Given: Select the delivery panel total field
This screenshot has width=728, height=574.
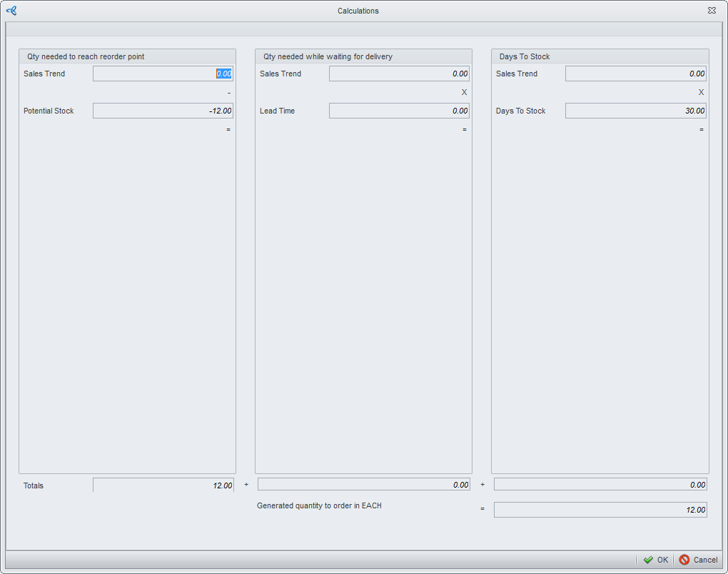Looking at the screenshot, I should [363, 485].
